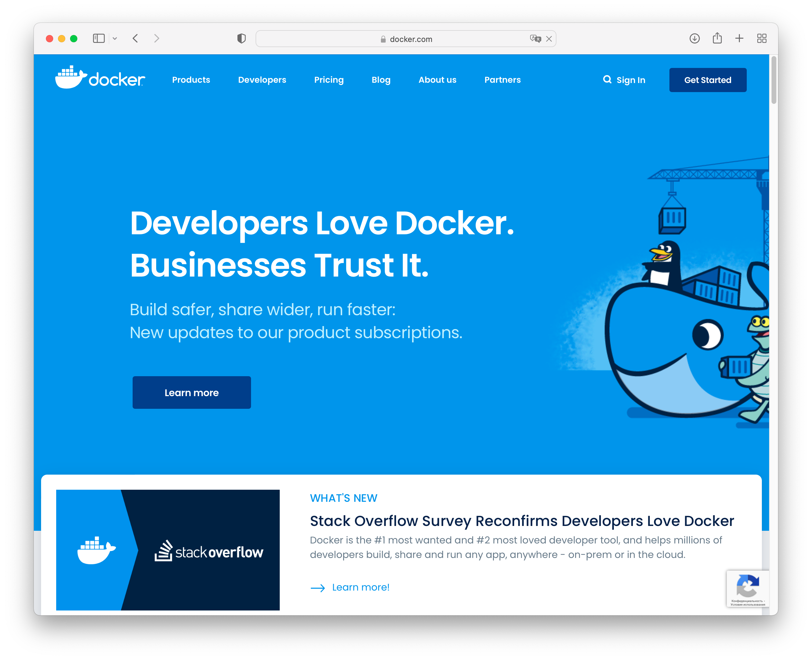Open a new tab with plus icon
812x660 pixels.
(x=739, y=38)
